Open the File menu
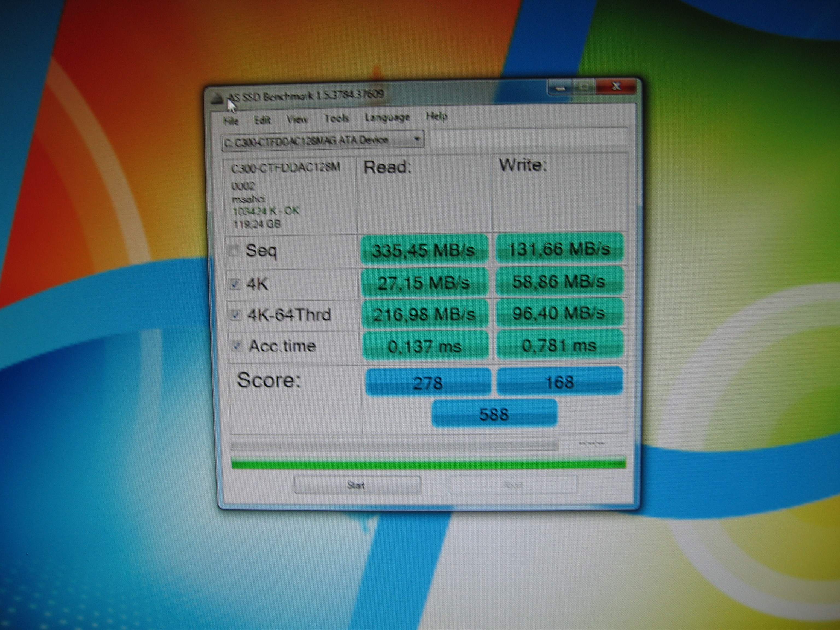This screenshot has height=630, width=840. [x=231, y=121]
